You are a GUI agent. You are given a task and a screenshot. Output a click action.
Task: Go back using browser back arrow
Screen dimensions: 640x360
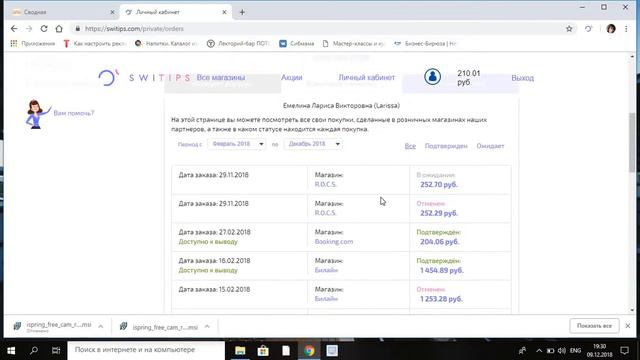[x=14, y=29]
